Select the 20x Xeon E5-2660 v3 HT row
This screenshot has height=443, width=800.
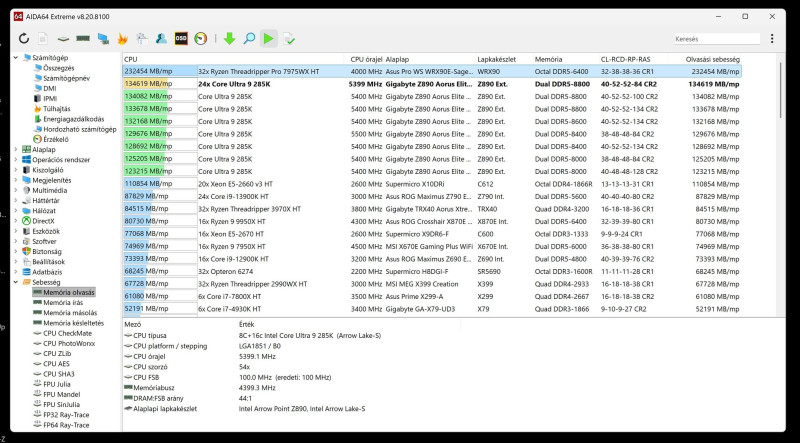click(x=432, y=184)
